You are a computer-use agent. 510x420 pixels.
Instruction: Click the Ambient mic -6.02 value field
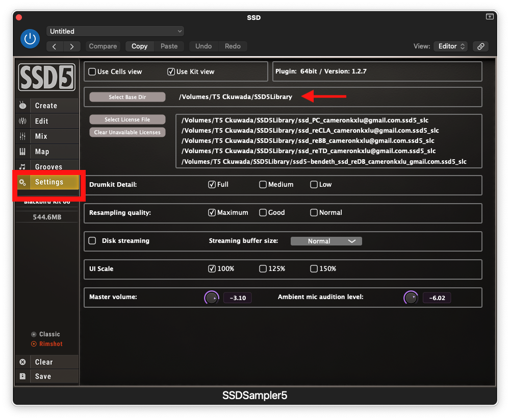437,298
